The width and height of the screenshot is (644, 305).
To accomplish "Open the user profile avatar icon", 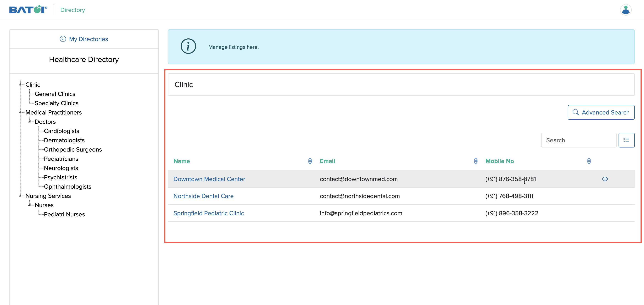I will tap(625, 10).
